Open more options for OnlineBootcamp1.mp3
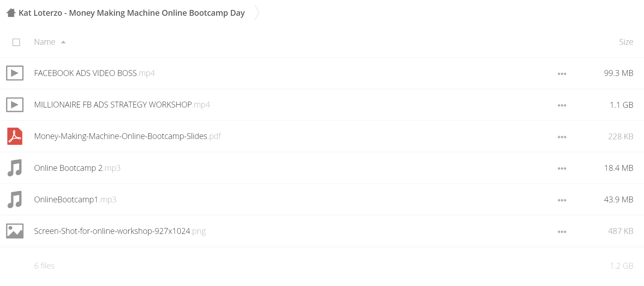644x286 pixels. pyautogui.click(x=562, y=200)
